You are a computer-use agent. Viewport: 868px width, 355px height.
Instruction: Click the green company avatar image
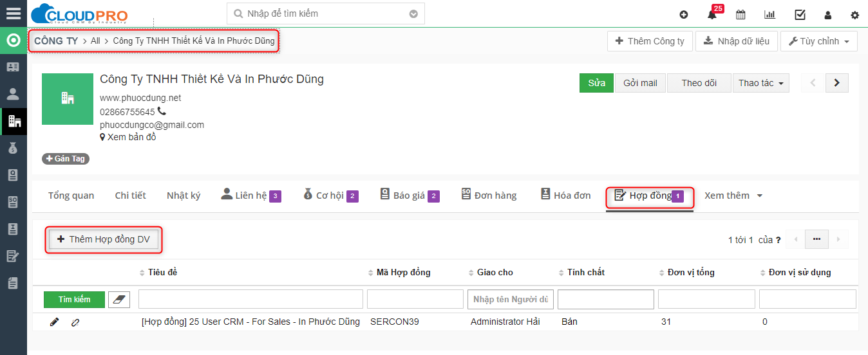(x=68, y=98)
